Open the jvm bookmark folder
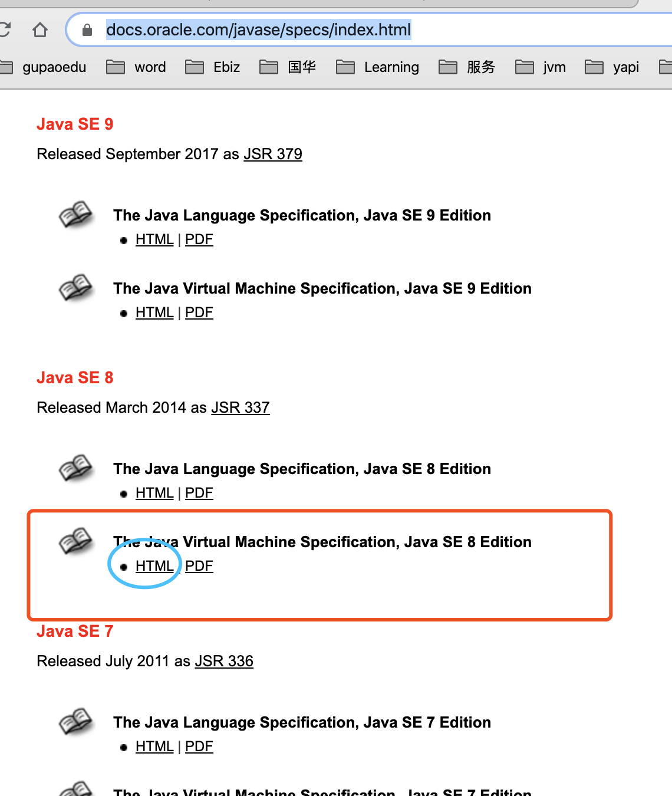This screenshot has width=672, height=796. (x=541, y=67)
